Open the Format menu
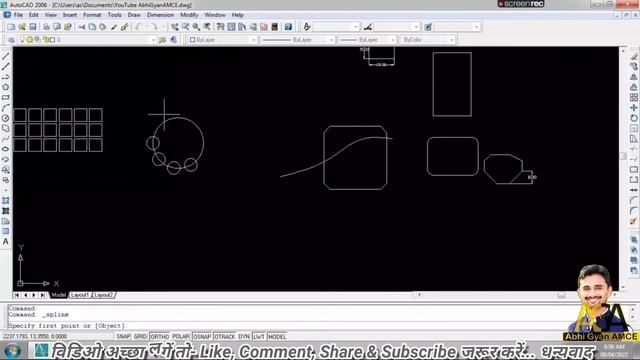The height and width of the screenshot is (360, 640). (92, 15)
